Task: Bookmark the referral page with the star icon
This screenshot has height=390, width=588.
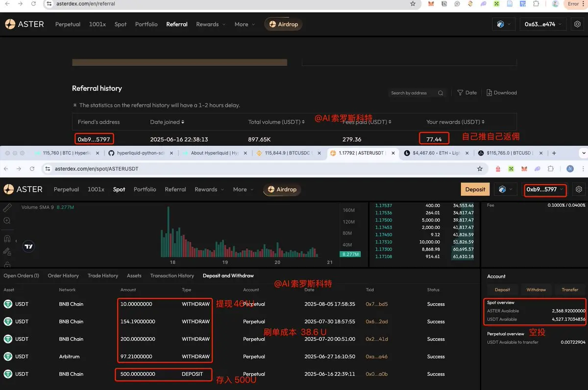Action: pyautogui.click(x=413, y=3)
